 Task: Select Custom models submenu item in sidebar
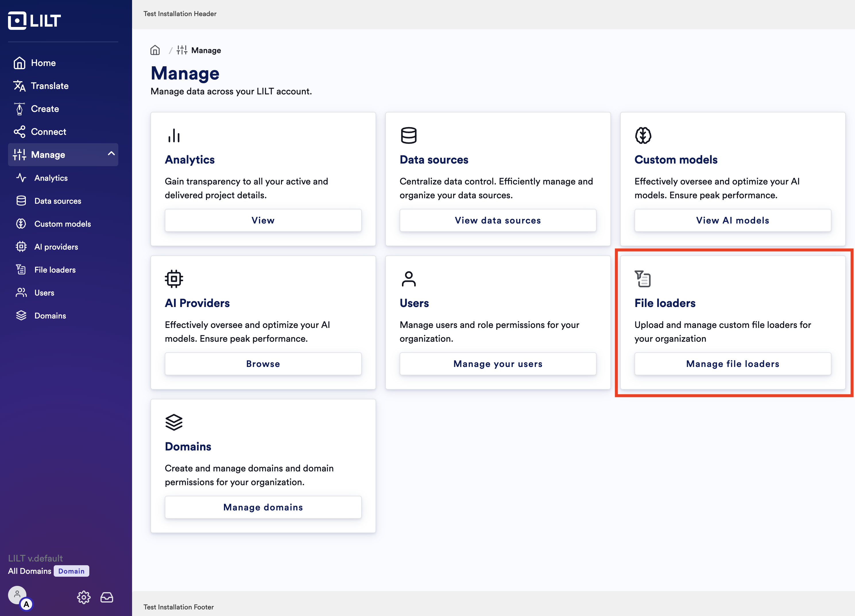[x=63, y=224]
